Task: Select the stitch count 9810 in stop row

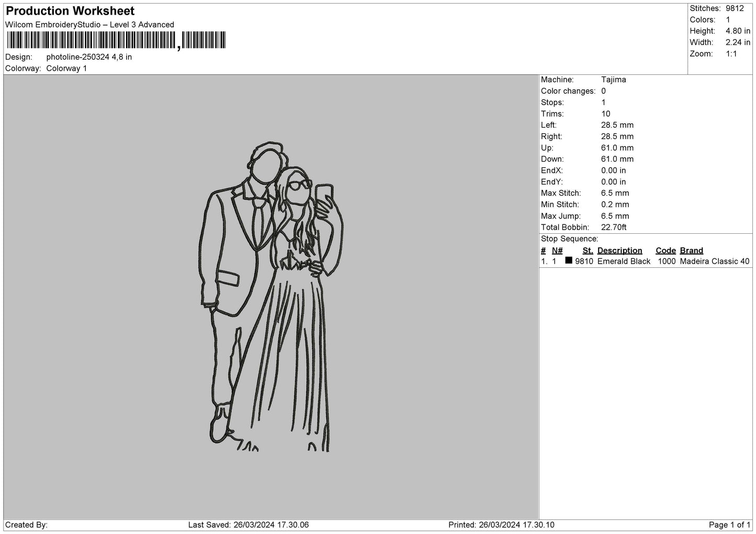Action: tap(584, 262)
